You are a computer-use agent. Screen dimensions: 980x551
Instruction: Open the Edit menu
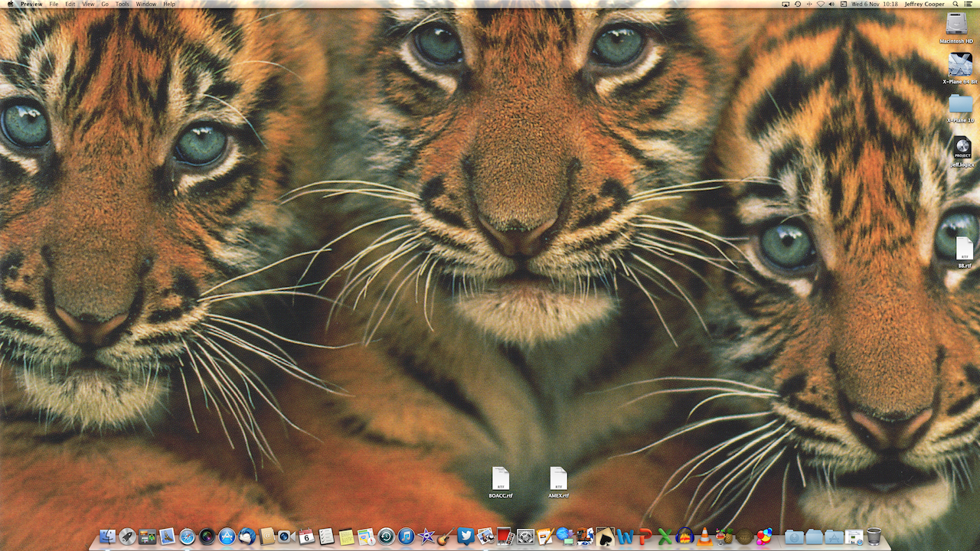[x=70, y=4]
